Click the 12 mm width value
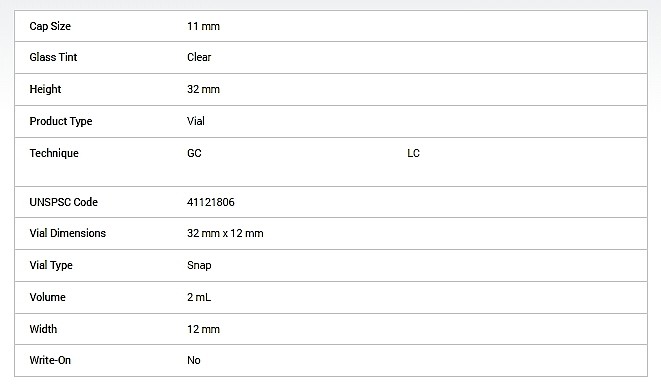 (x=203, y=330)
